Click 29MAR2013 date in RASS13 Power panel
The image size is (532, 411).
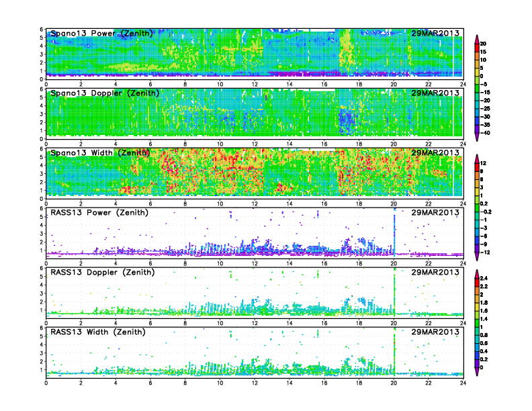(435, 213)
